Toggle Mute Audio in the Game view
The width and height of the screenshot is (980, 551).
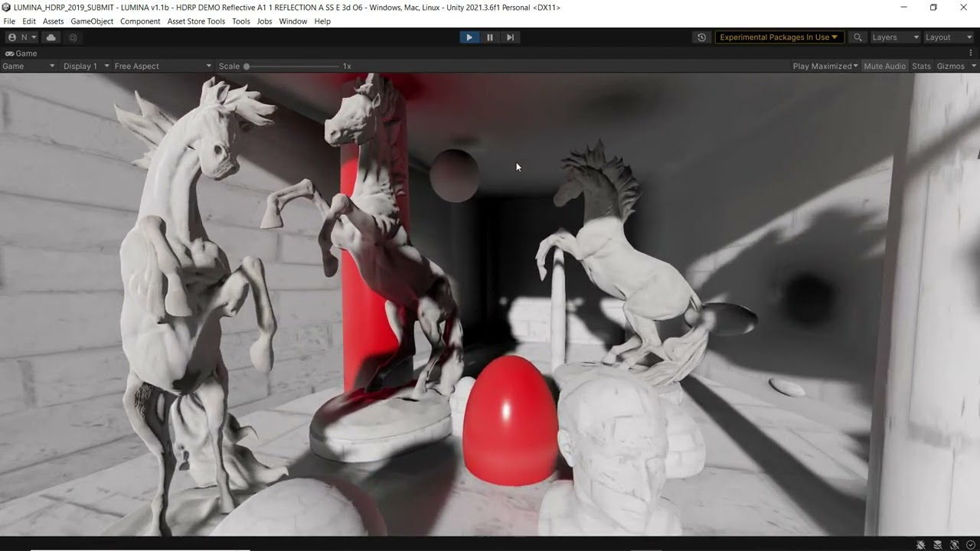point(884,67)
